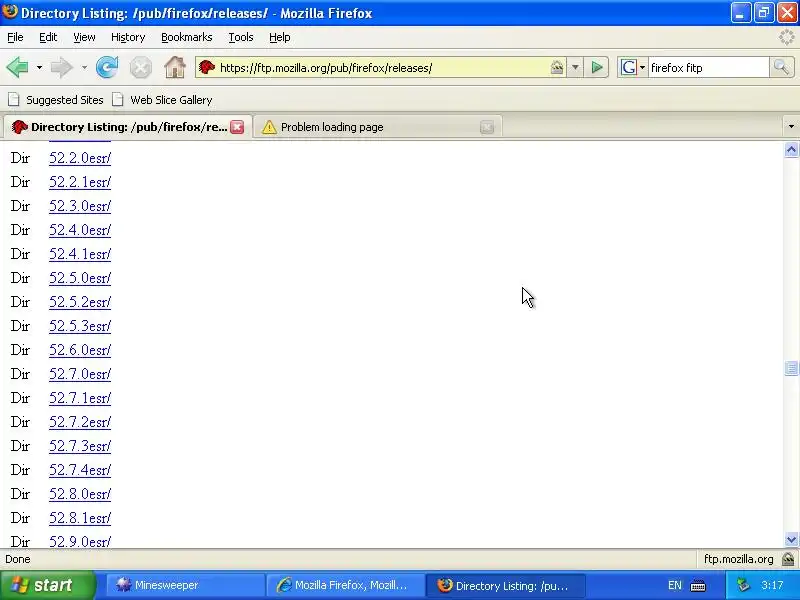
Task: Switch to the Problem loading page tab
Action: point(370,127)
